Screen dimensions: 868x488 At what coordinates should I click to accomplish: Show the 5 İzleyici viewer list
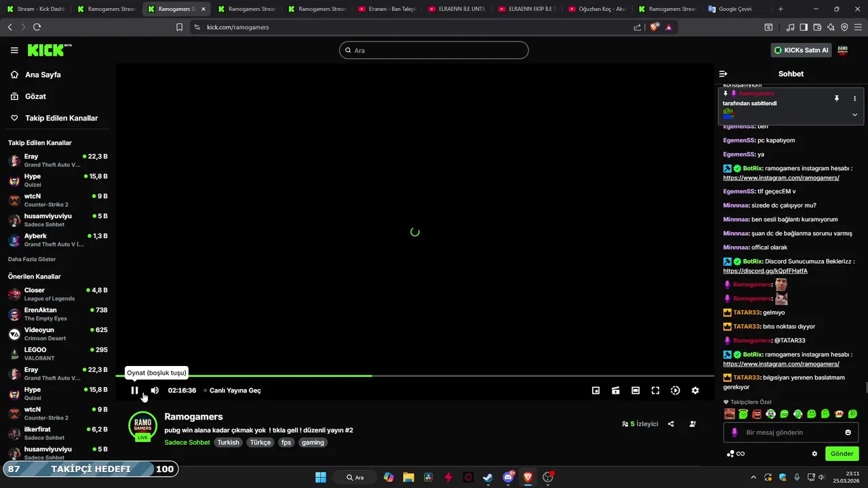tap(640, 424)
